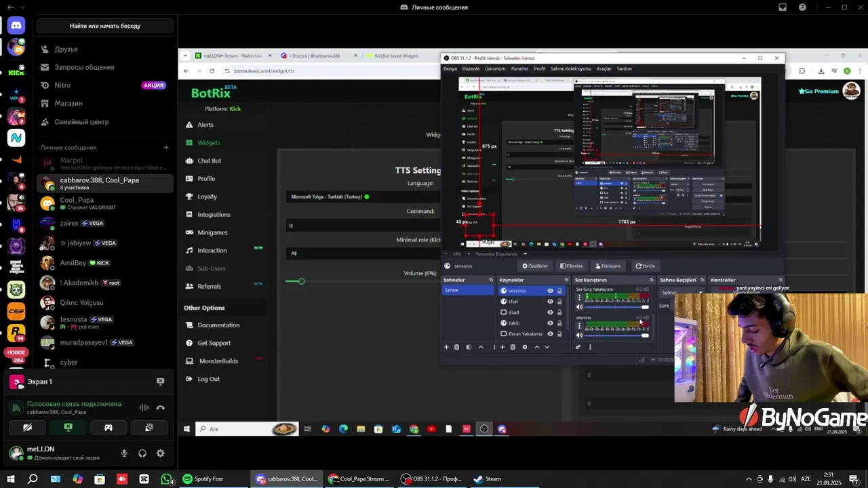
Task: Open Discord user settings gear
Action: pyautogui.click(x=161, y=453)
